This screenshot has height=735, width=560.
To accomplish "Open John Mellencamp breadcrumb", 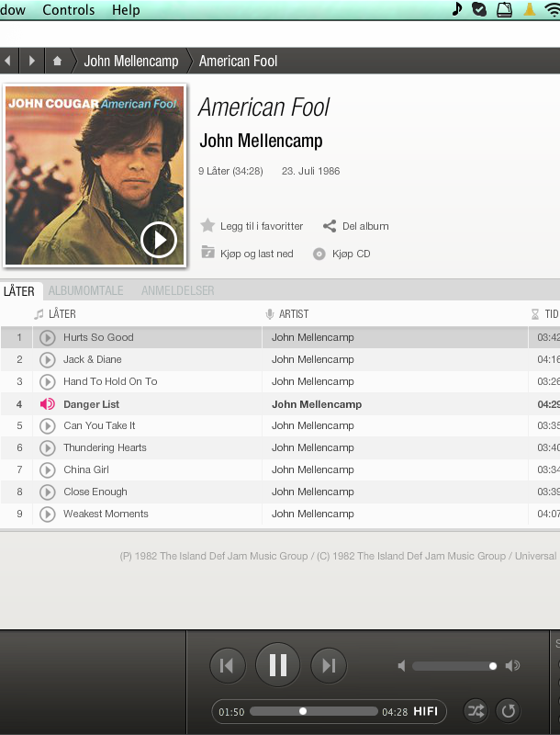I will point(131,61).
